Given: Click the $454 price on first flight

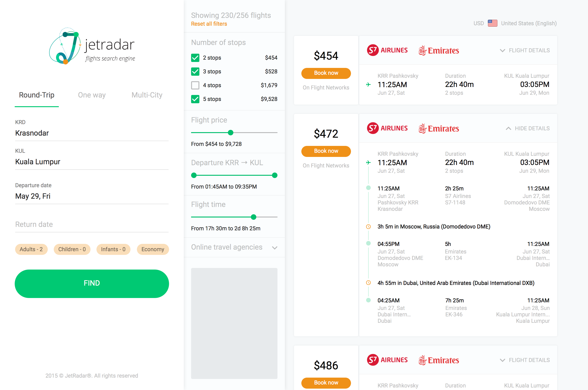Looking at the screenshot, I should [x=326, y=56].
